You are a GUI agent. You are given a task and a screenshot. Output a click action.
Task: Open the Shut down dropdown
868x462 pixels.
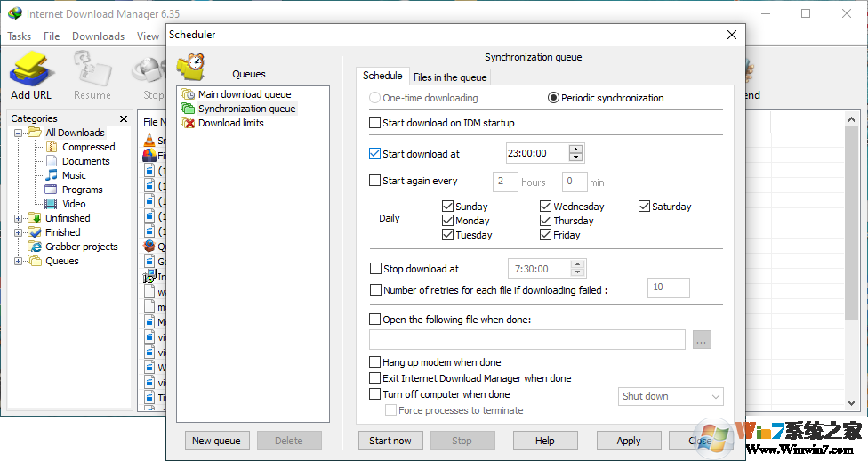click(x=671, y=396)
